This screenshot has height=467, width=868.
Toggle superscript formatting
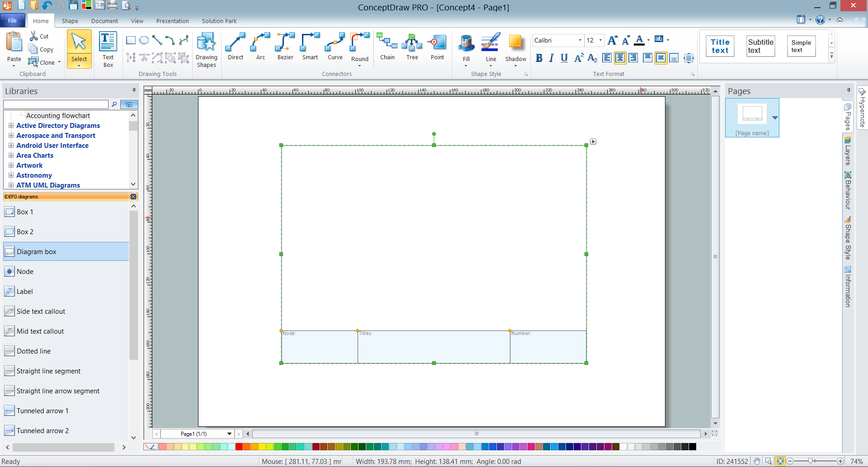pos(578,58)
